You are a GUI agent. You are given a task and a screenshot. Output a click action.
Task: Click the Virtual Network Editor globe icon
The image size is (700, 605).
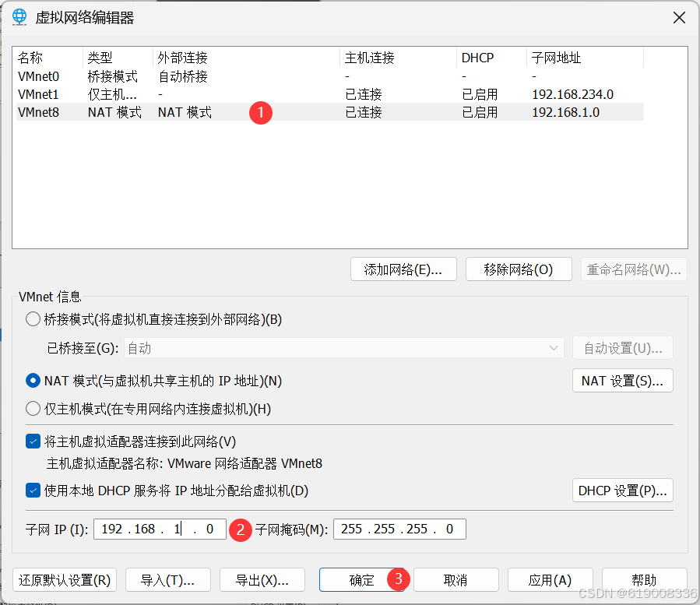click(x=19, y=17)
